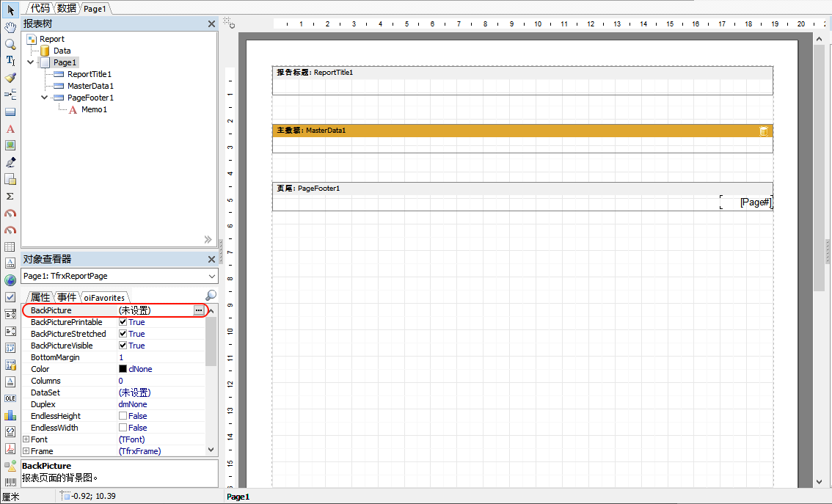Open the Page1: TfrxReportPage object dropdown
Screen dimensions: 832x504
(x=212, y=277)
